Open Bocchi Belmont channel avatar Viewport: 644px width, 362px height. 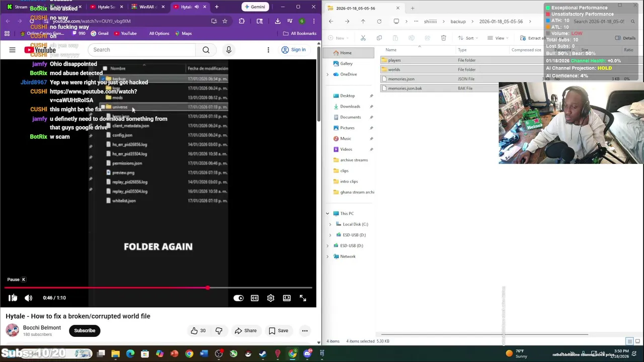pyautogui.click(x=13, y=330)
